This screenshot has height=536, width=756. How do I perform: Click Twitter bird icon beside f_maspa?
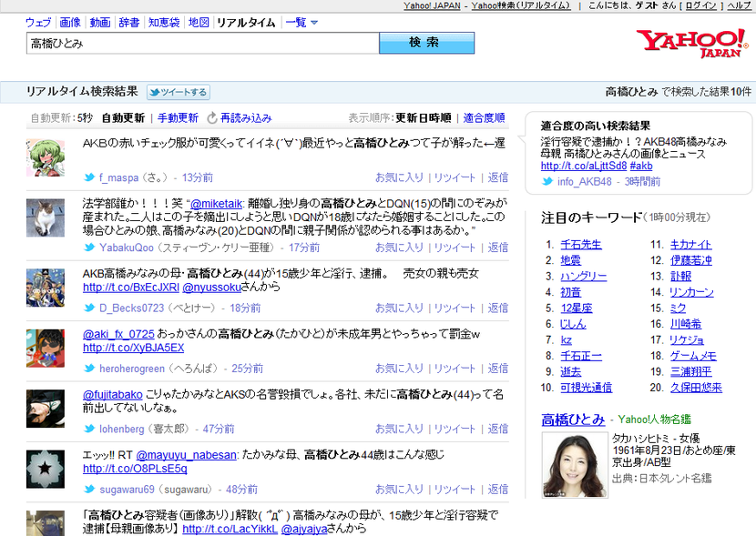coord(89,177)
